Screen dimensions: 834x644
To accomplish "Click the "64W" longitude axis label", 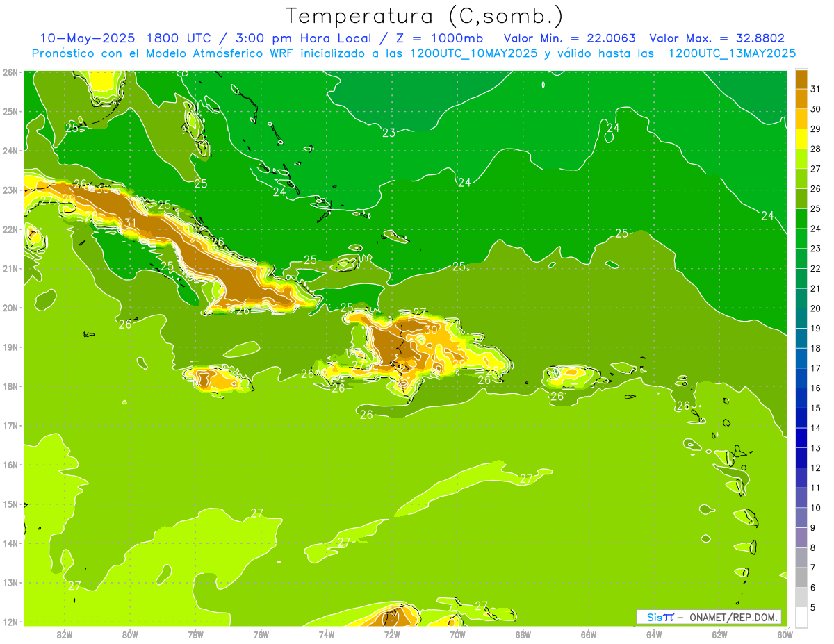I will pyautogui.click(x=654, y=634).
